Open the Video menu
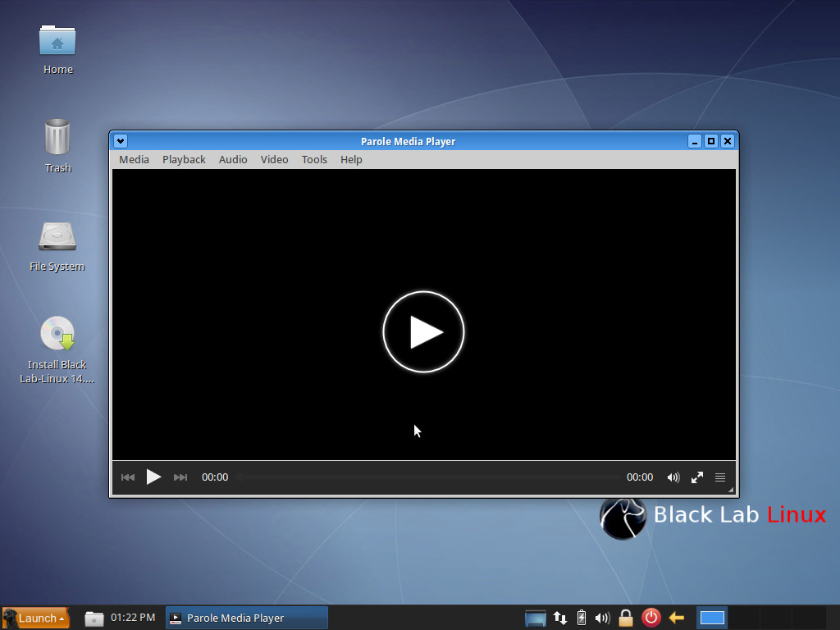This screenshot has width=840, height=630. [x=274, y=160]
